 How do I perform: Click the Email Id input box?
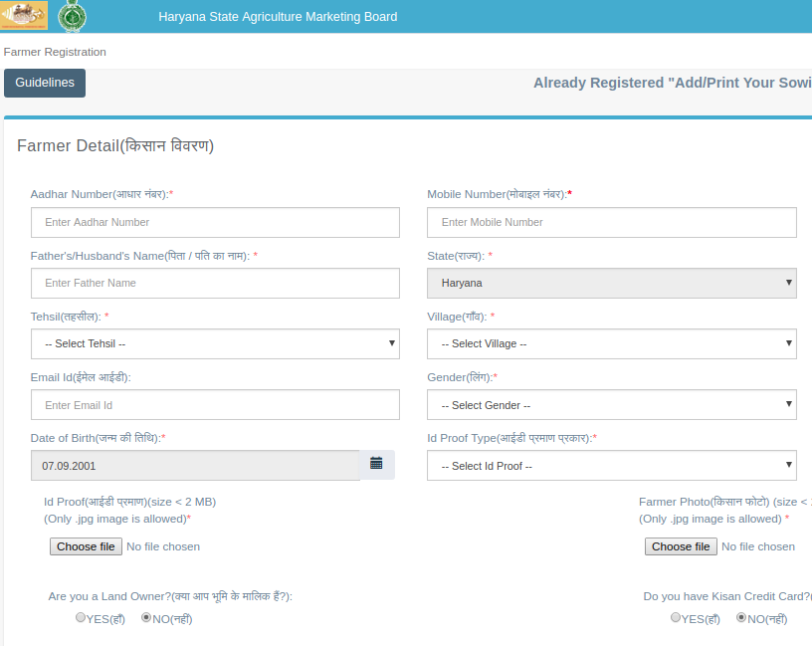[215, 405]
